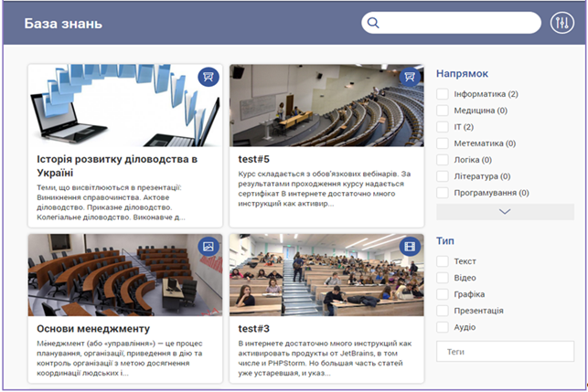Open the Історія розвитку діловодства в Україні title

117,165
